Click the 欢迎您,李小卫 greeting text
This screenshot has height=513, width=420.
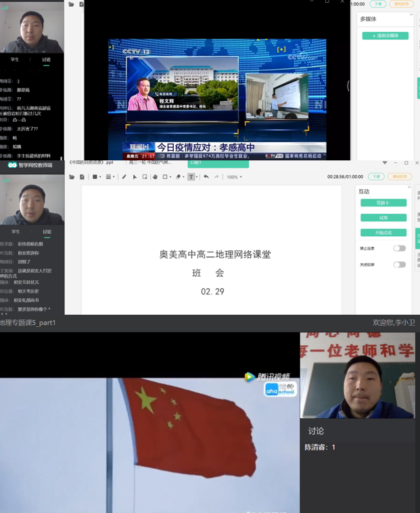(x=394, y=323)
